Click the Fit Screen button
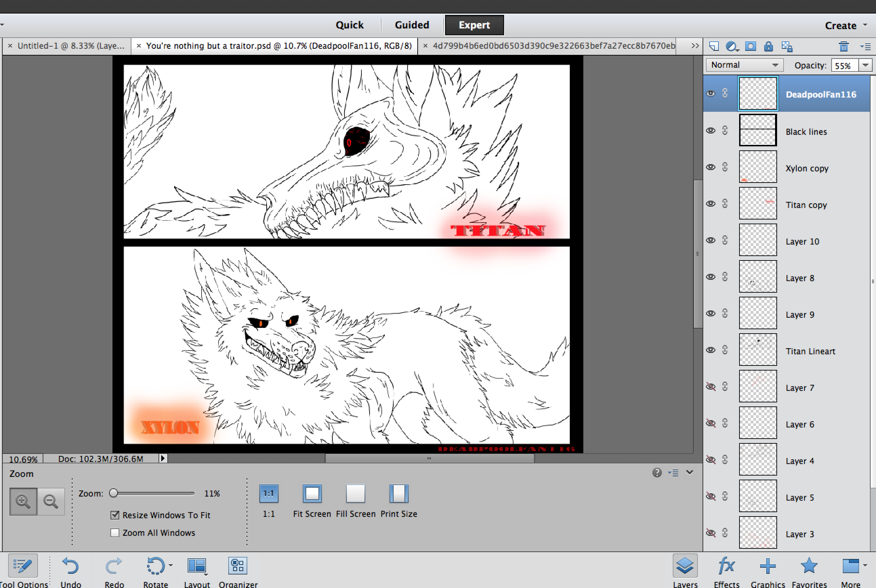 pyautogui.click(x=312, y=493)
